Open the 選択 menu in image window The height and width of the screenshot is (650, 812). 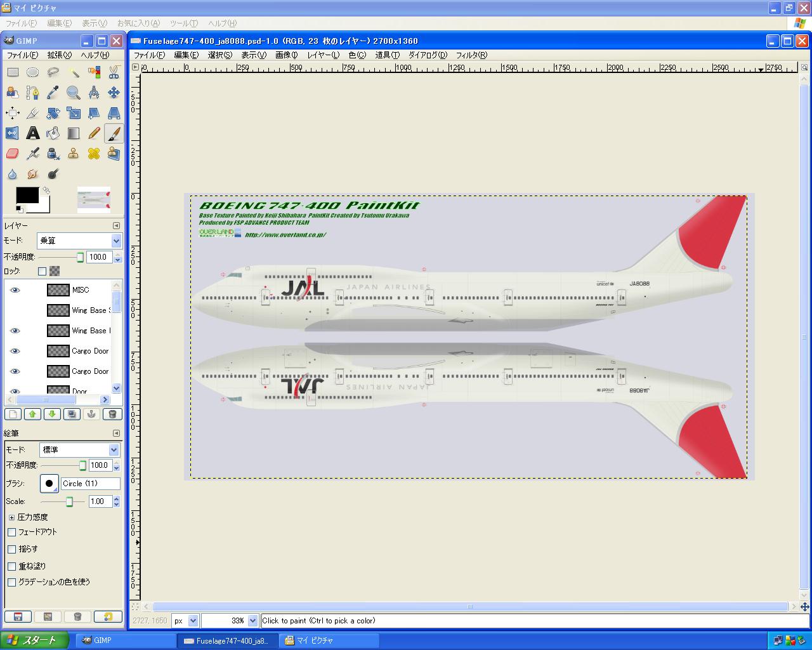pos(220,55)
